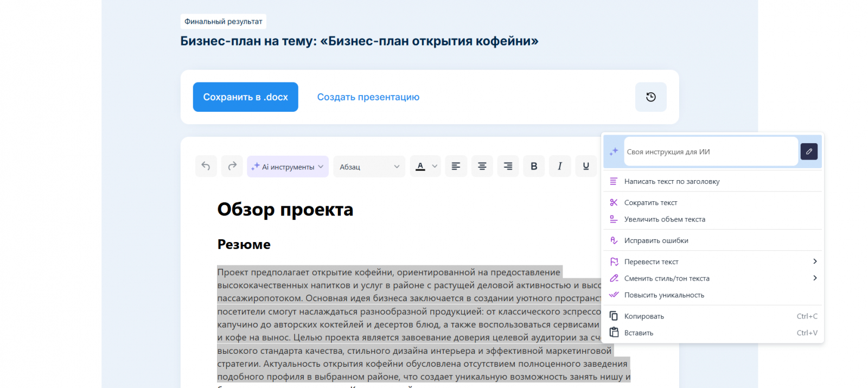Image resolution: width=868 pixels, height=388 pixels.
Task: Align text to the left
Action: [x=456, y=166]
